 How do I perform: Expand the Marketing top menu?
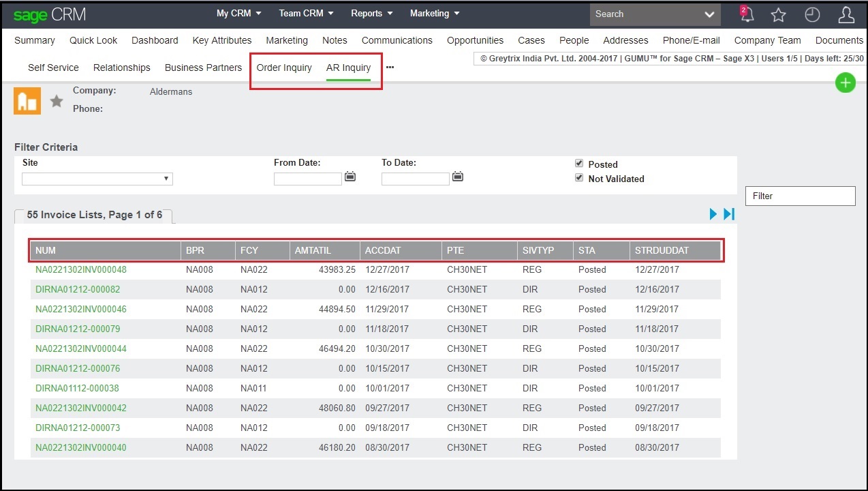[435, 13]
